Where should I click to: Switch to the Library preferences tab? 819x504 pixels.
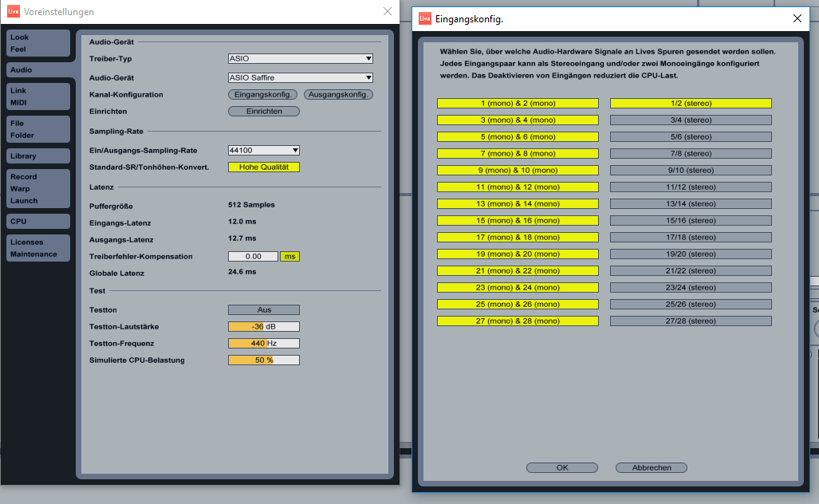38,156
